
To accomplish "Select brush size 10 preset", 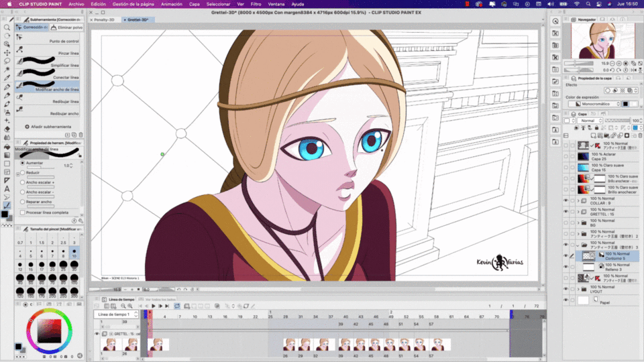I will coord(74,251).
